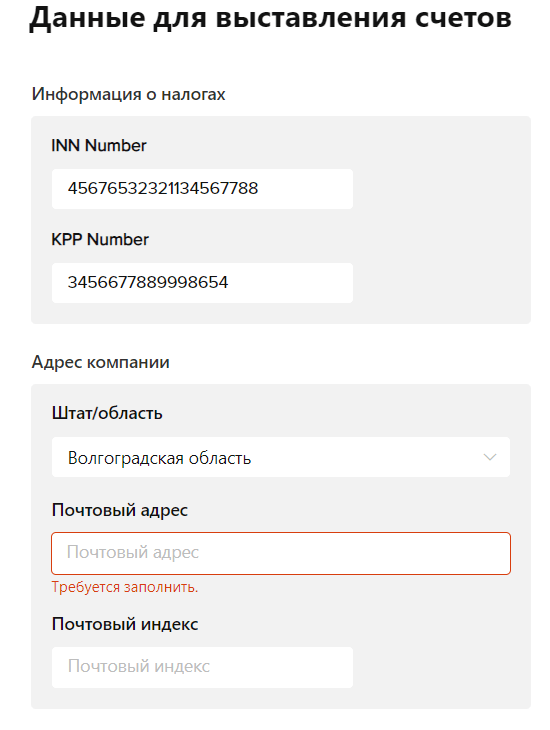
Task: Click the Информация о налогах section title
Action: click(x=129, y=95)
